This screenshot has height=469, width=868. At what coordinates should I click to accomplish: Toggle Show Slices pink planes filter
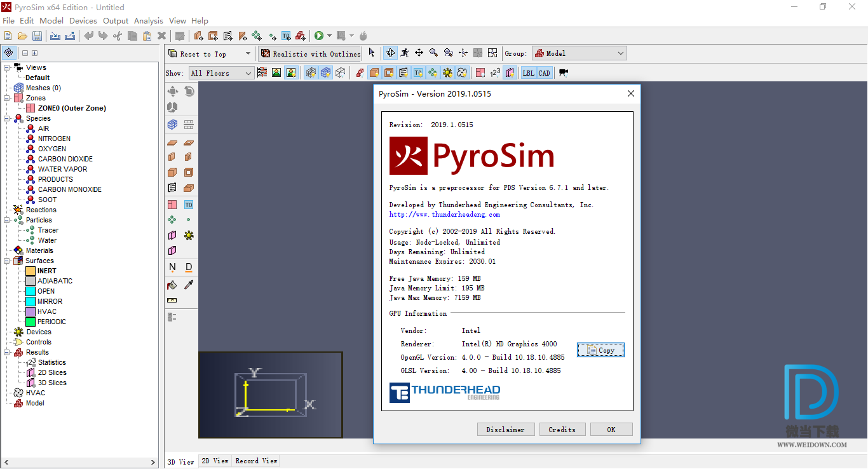click(510, 73)
